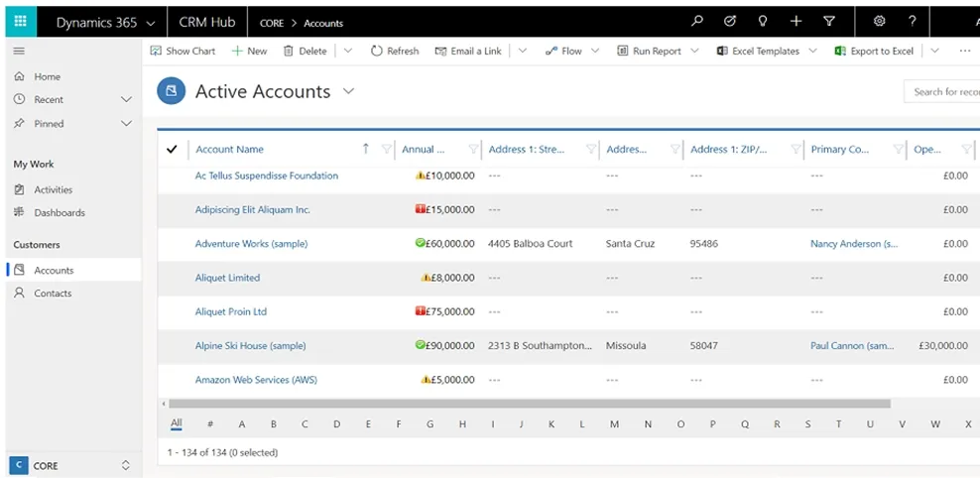The height and width of the screenshot is (478, 980).
Task: Click the help question mark icon
Action: [x=913, y=21]
